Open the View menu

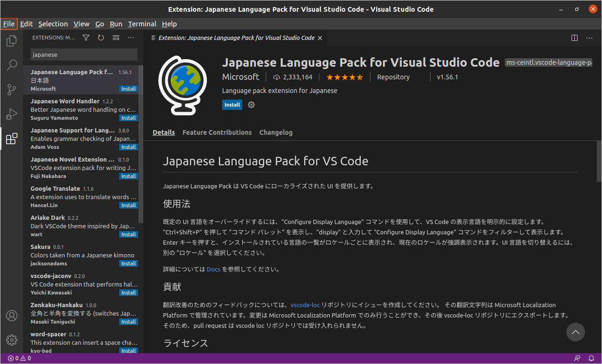coord(81,23)
